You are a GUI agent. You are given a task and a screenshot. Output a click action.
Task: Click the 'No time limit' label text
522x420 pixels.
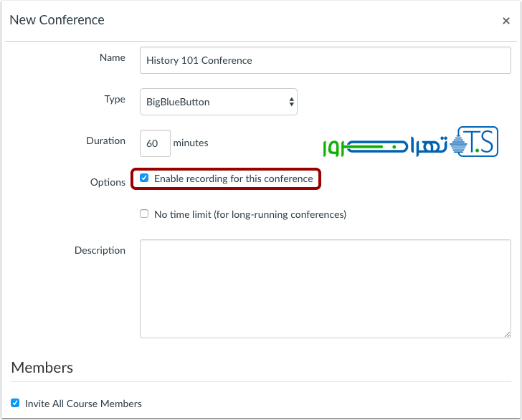pos(250,214)
